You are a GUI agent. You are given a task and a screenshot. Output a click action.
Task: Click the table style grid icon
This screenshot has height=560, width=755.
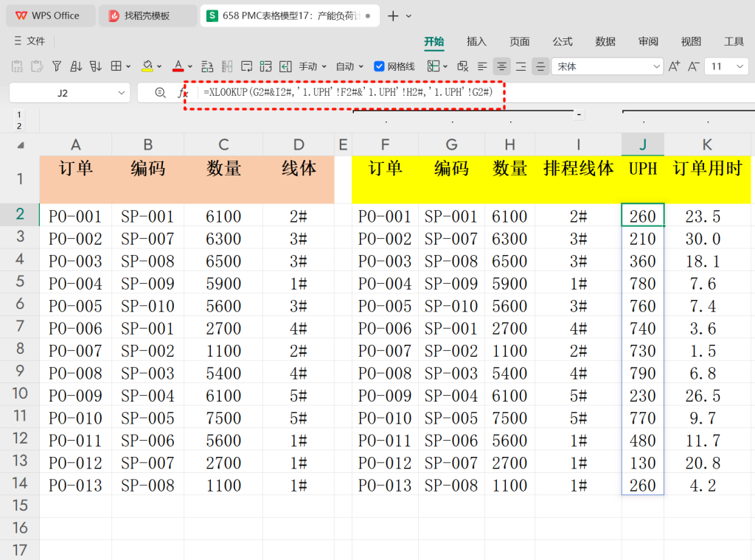[x=265, y=66]
